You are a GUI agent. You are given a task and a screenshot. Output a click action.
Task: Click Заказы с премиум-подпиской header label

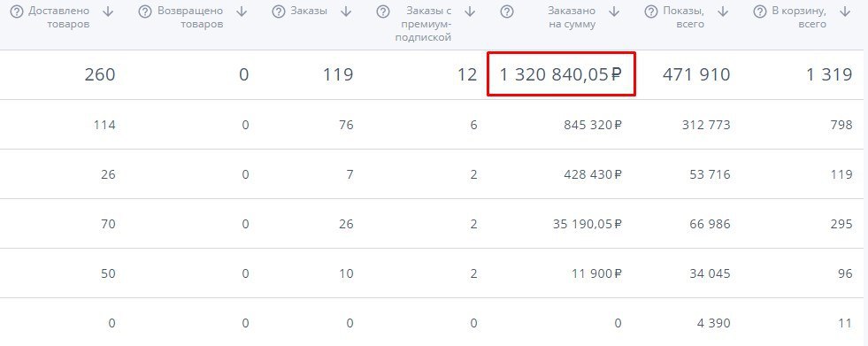click(424, 25)
